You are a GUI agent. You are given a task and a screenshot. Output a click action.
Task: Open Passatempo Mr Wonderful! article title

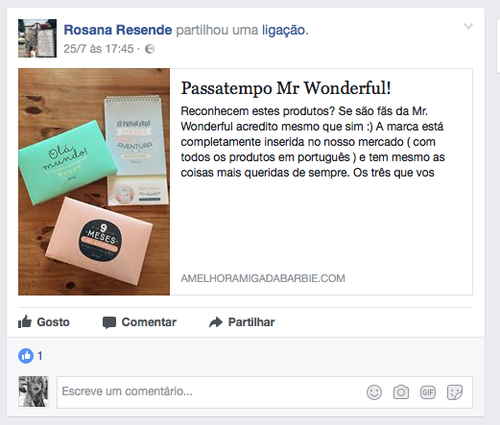pos(286,88)
